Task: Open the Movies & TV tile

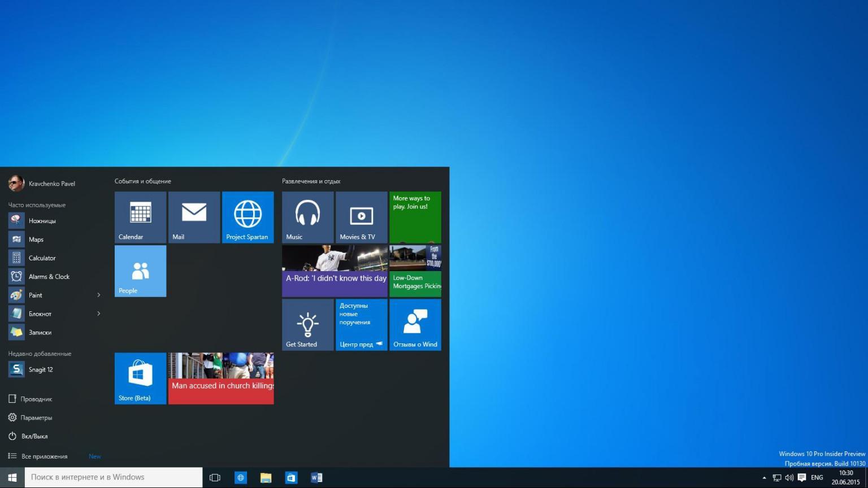Action: 361,217
